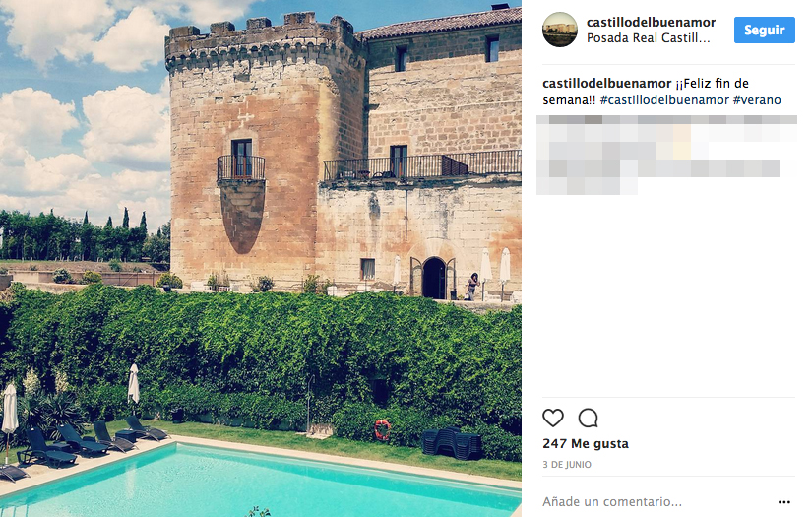Click the 3 DE JUNIO post date
Image resolution: width=812 pixels, height=517 pixels.
[x=567, y=465]
